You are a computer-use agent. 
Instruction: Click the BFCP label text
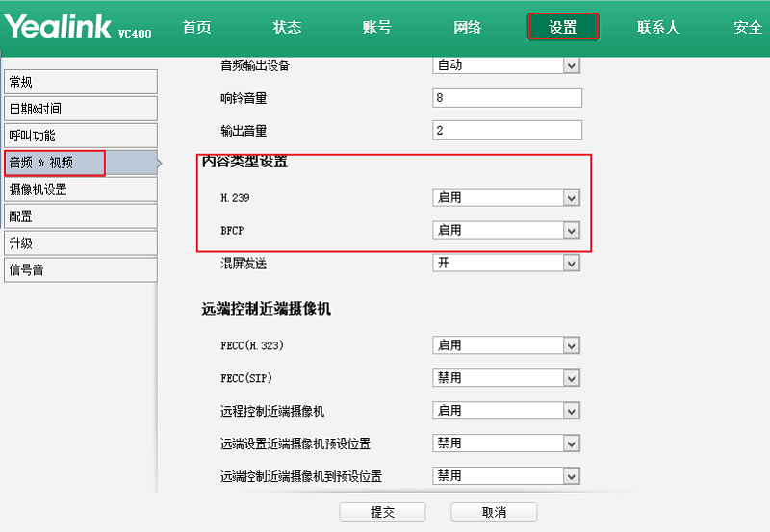click(232, 231)
